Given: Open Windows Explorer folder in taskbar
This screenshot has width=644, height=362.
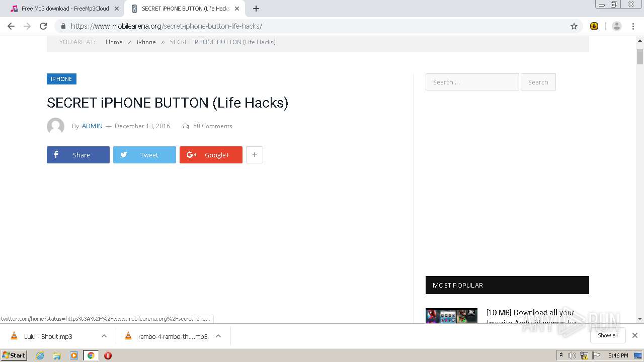Looking at the screenshot, I should click(x=57, y=355).
